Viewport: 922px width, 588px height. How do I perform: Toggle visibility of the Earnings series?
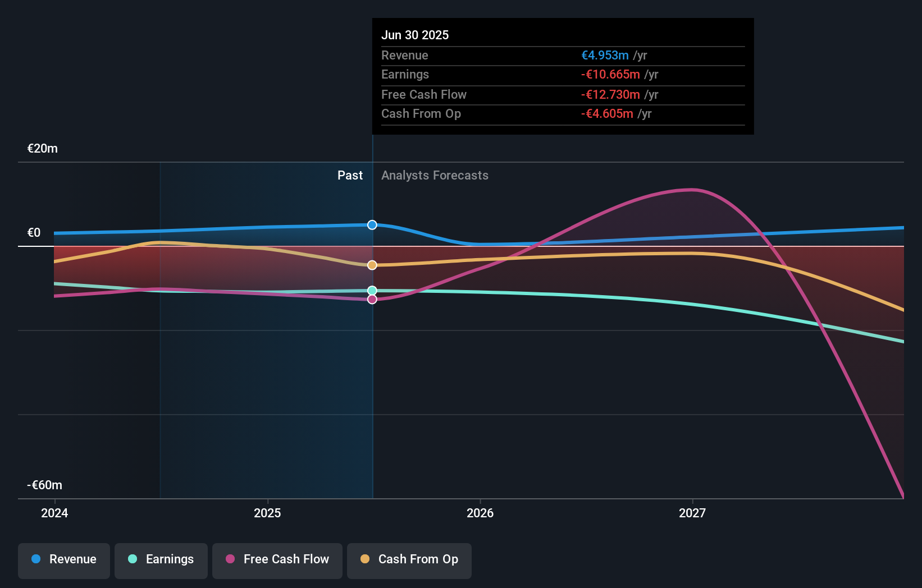161,559
